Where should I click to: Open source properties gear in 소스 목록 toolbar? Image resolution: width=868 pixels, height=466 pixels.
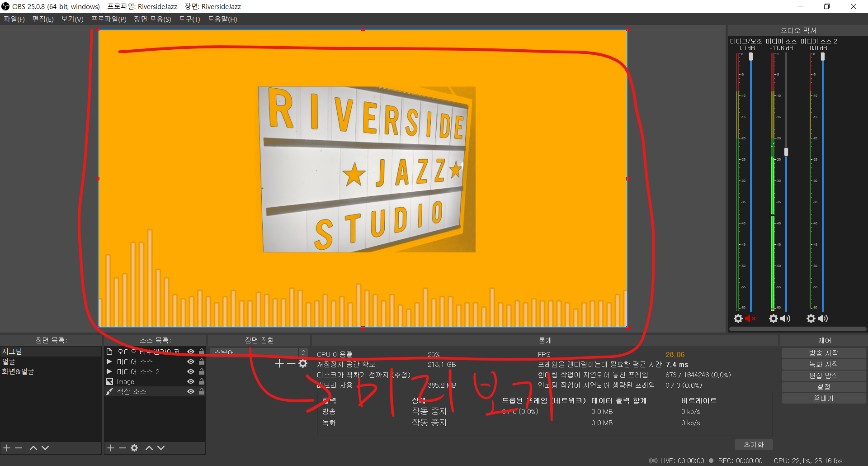click(134, 448)
